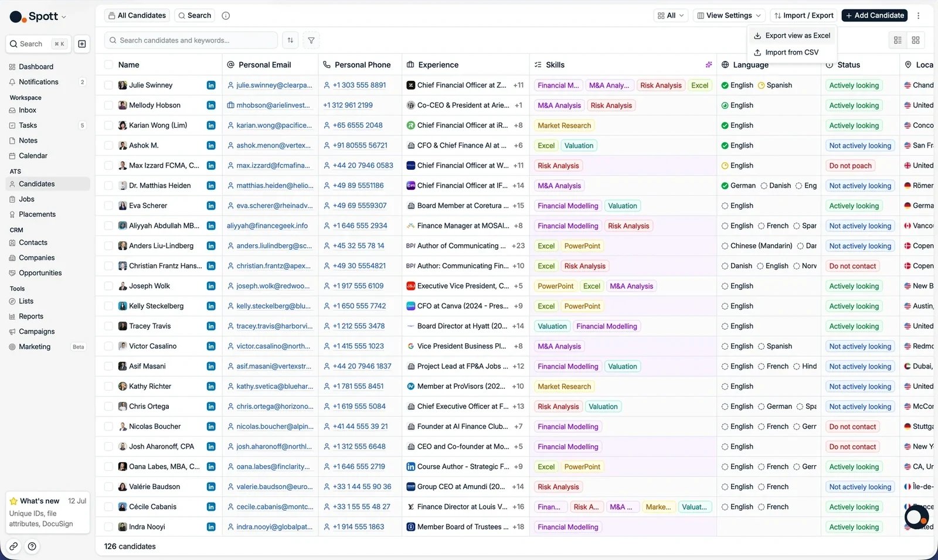Tick the select-all checkbox in header row
This screenshot has width=938, height=560.
108,65
